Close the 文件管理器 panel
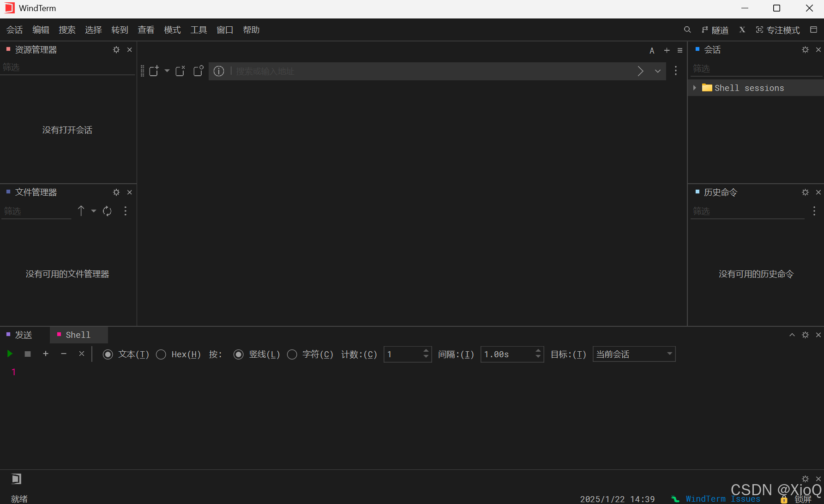Viewport: 824px width, 504px height. (x=130, y=192)
